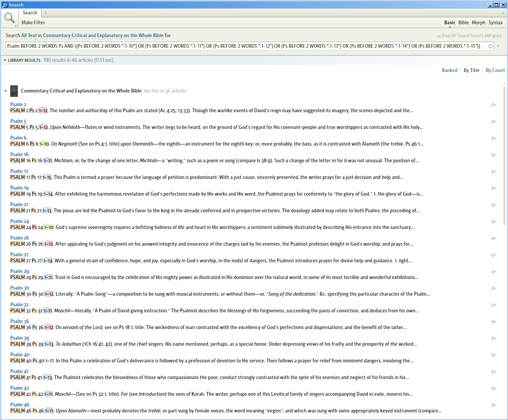This screenshot has height=420, width=508.
Task: Expand the 4× hits for Psalm 16
Action: (x=494, y=155)
